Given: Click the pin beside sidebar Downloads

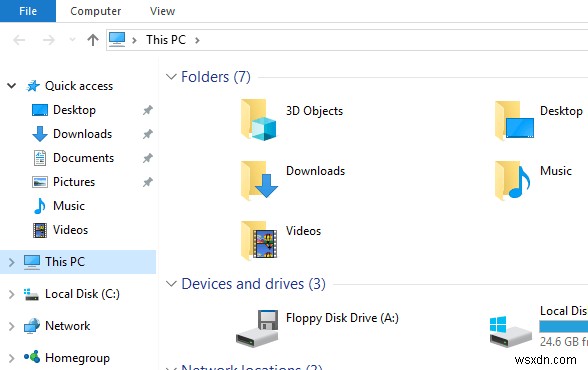Looking at the screenshot, I should pos(147,134).
